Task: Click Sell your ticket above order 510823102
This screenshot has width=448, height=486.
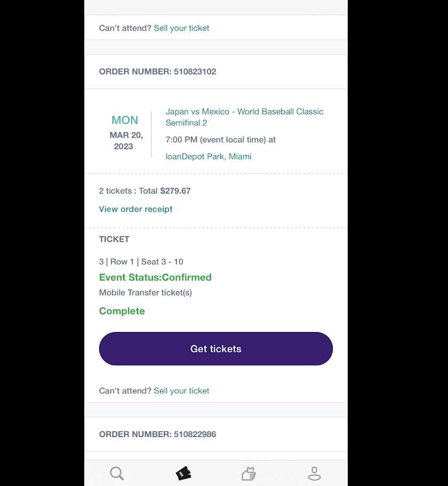Action: (x=181, y=28)
